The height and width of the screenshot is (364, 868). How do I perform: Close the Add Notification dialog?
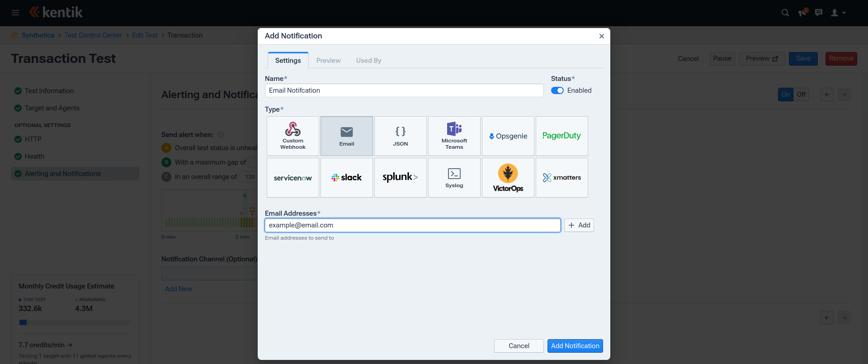coord(602,36)
